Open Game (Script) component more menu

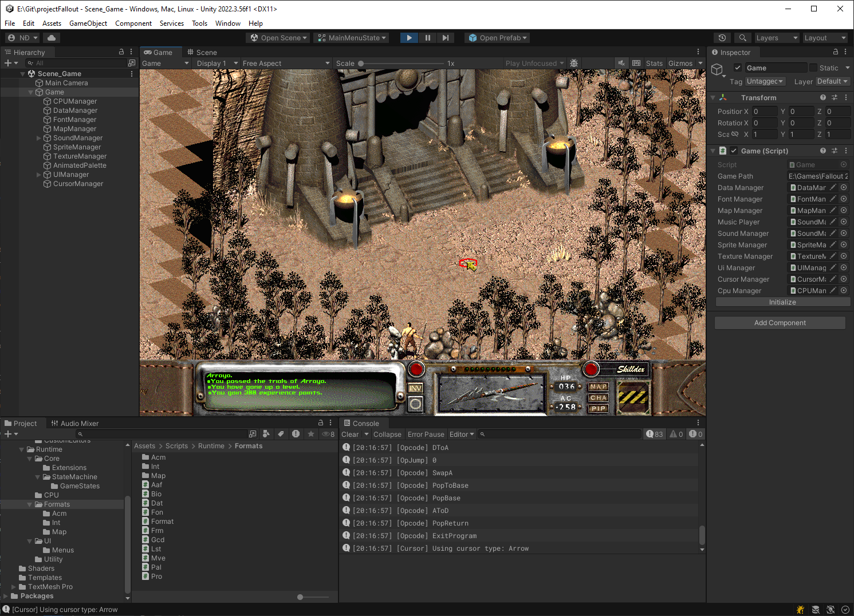[x=846, y=151]
